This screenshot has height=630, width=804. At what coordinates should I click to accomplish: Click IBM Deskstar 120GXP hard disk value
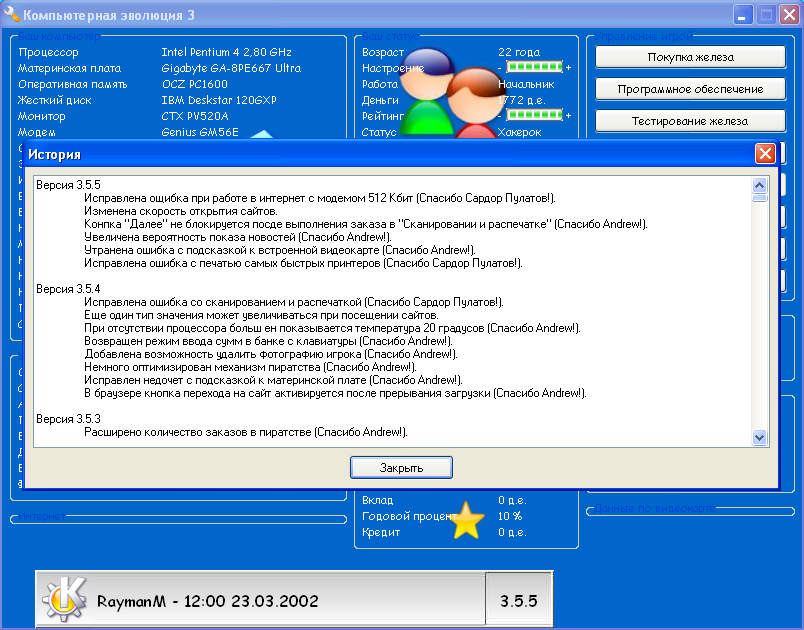pyautogui.click(x=219, y=100)
